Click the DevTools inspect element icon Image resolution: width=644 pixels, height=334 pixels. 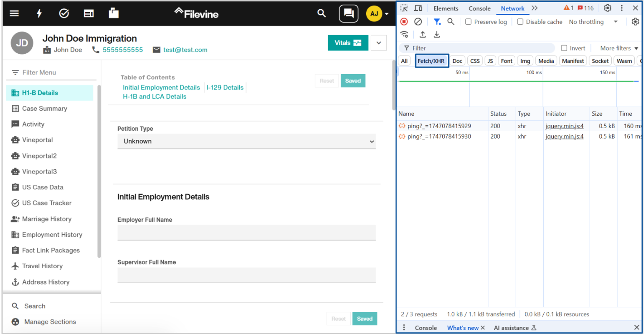404,8
